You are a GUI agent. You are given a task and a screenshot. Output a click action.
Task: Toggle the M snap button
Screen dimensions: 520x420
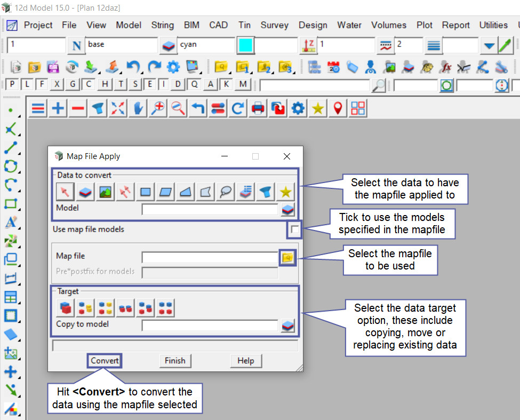243,84
